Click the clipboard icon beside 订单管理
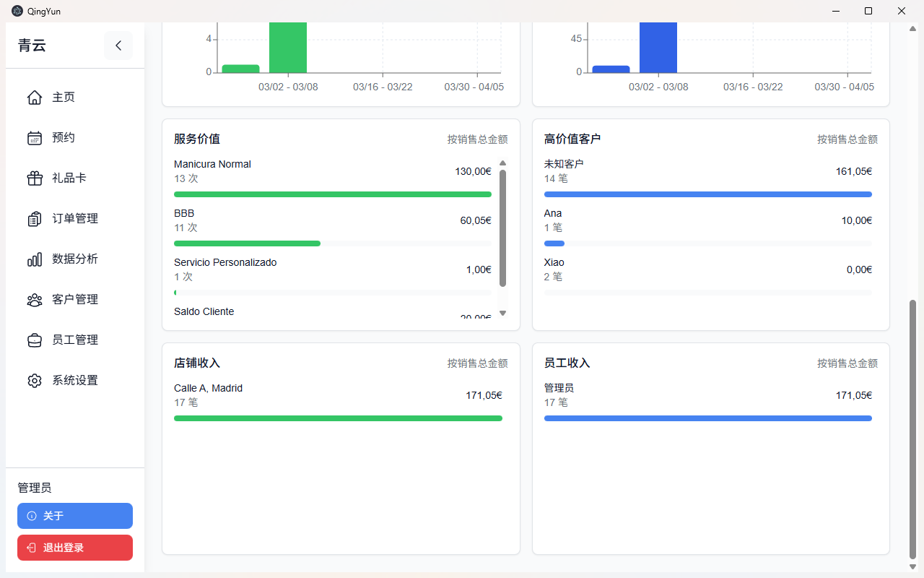This screenshot has width=924, height=578. 35,219
